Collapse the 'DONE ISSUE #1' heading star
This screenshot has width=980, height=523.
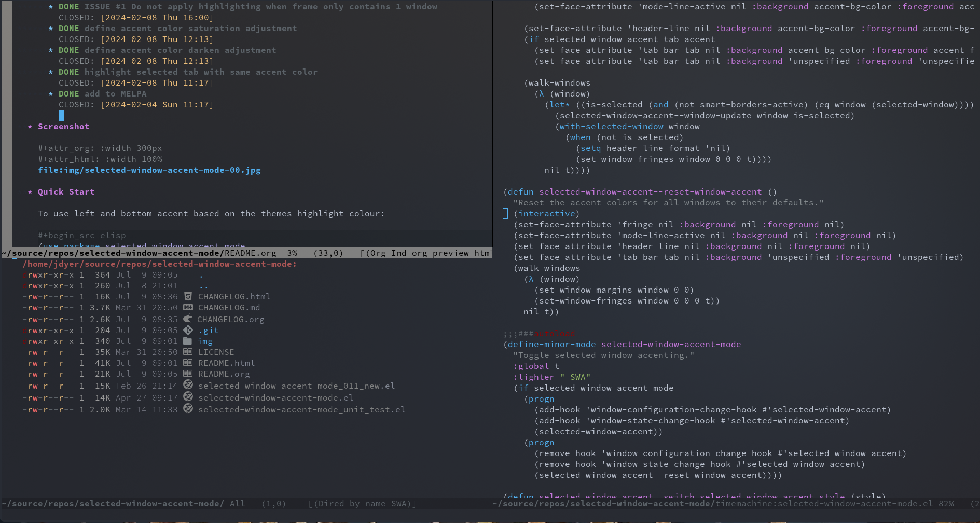[51, 7]
